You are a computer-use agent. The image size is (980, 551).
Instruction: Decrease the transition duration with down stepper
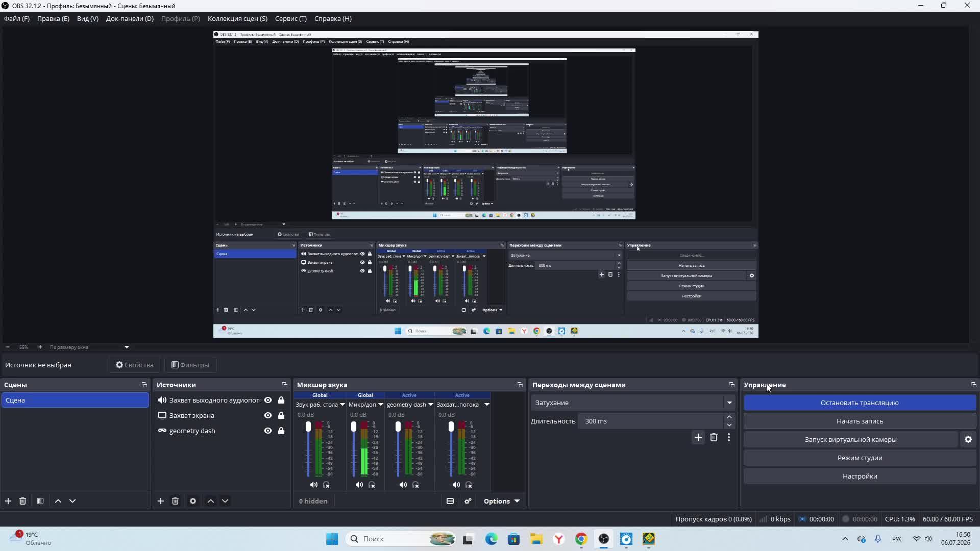coord(729,425)
